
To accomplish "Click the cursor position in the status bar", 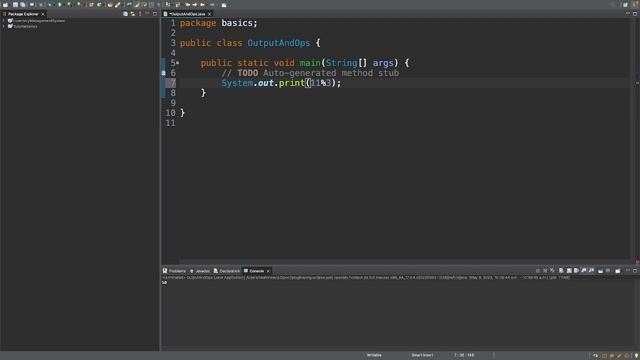I will pyautogui.click(x=464, y=356).
